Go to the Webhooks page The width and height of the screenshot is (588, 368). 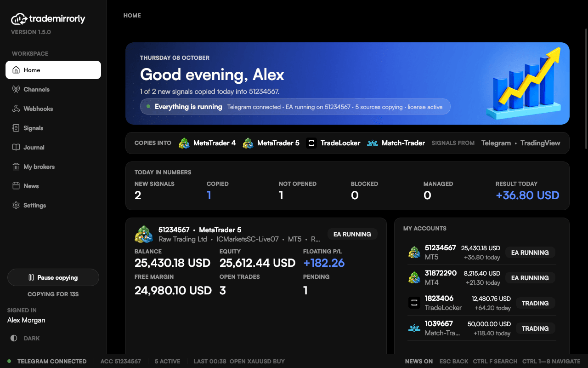pyautogui.click(x=53, y=109)
